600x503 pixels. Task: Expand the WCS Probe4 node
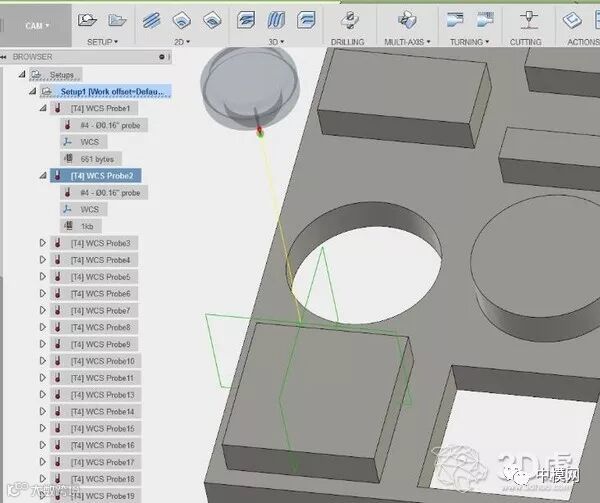point(43,260)
